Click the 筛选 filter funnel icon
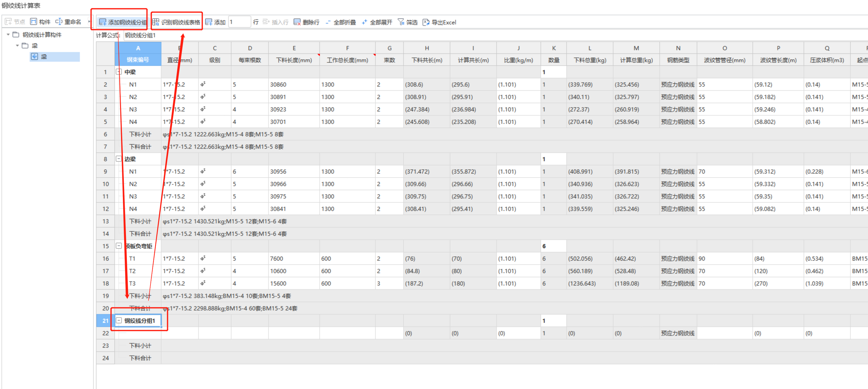 pos(401,22)
